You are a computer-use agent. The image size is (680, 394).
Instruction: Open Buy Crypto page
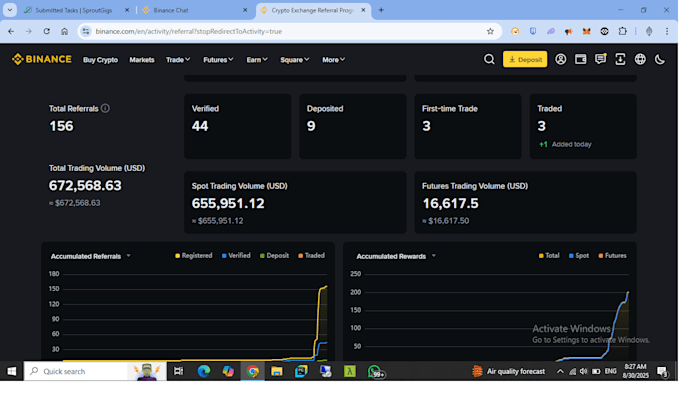[100, 60]
